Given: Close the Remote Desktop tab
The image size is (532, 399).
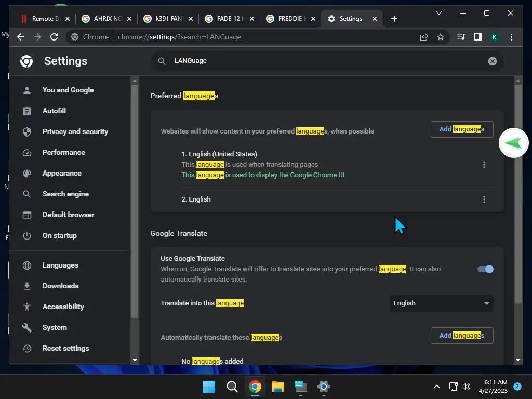Looking at the screenshot, I should [68, 19].
